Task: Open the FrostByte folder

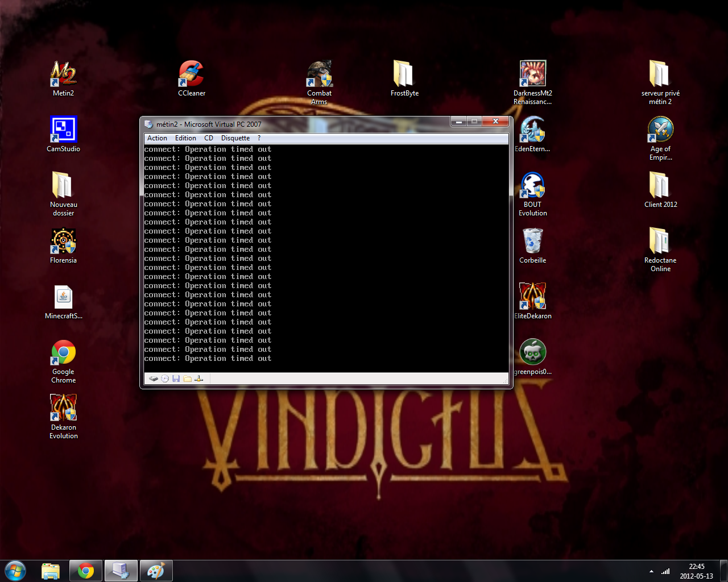Action: pyautogui.click(x=404, y=78)
